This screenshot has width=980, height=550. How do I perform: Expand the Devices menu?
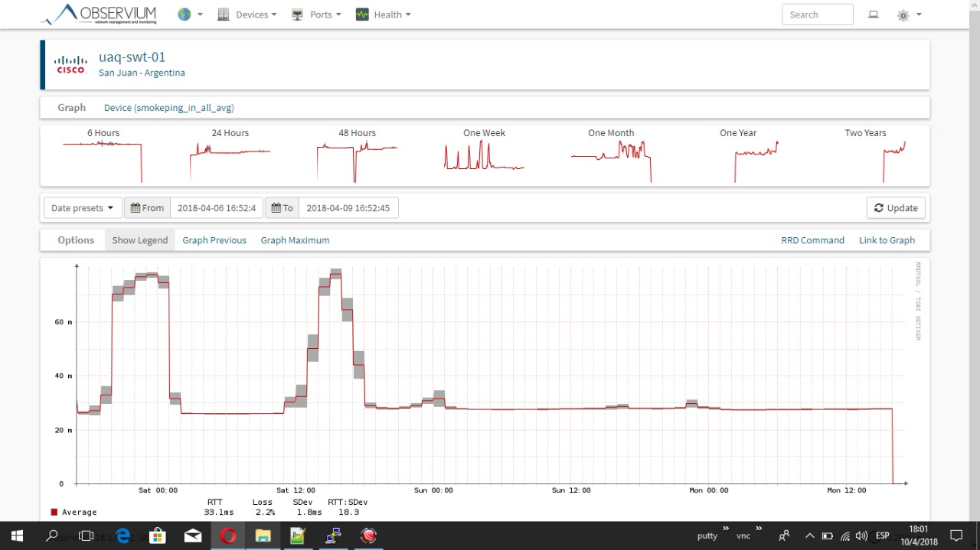[247, 15]
